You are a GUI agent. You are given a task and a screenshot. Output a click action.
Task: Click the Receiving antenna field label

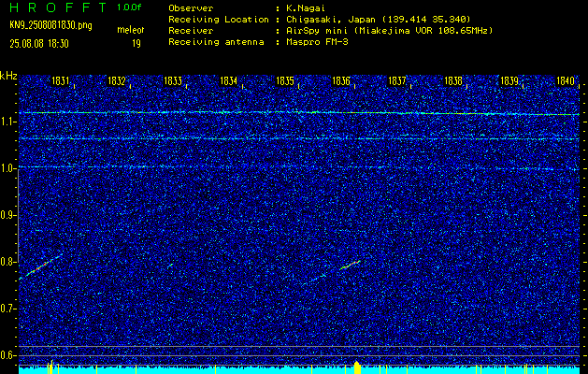click(216, 42)
